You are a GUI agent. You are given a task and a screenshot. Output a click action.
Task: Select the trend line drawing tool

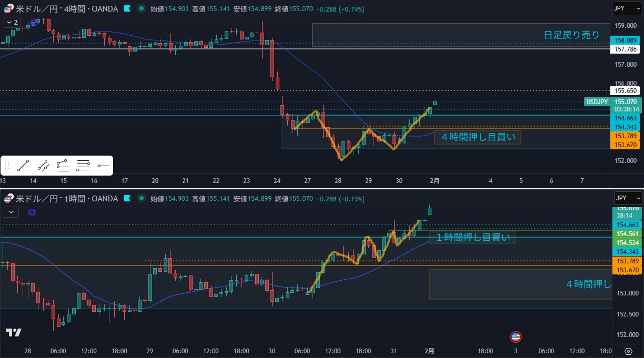23,166
